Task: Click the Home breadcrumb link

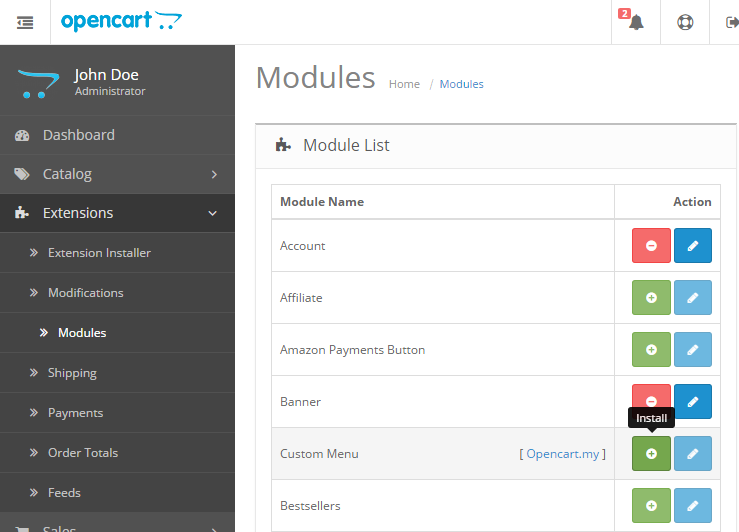Action: point(404,84)
